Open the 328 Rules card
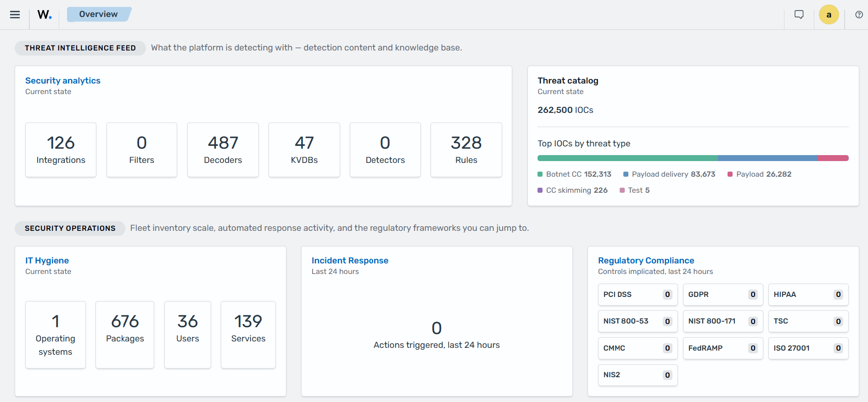The image size is (868, 402). (x=466, y=150)
